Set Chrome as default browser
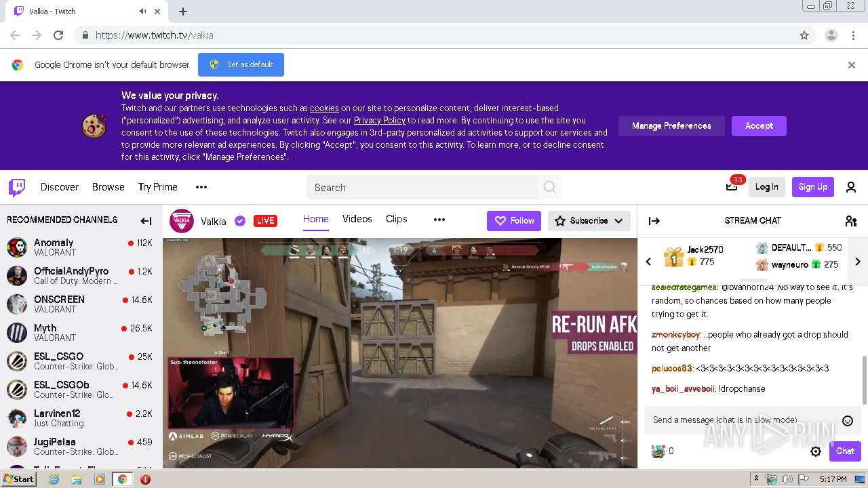Image resolution: width=868 pixels, height=488 pixels. (241, 65)
